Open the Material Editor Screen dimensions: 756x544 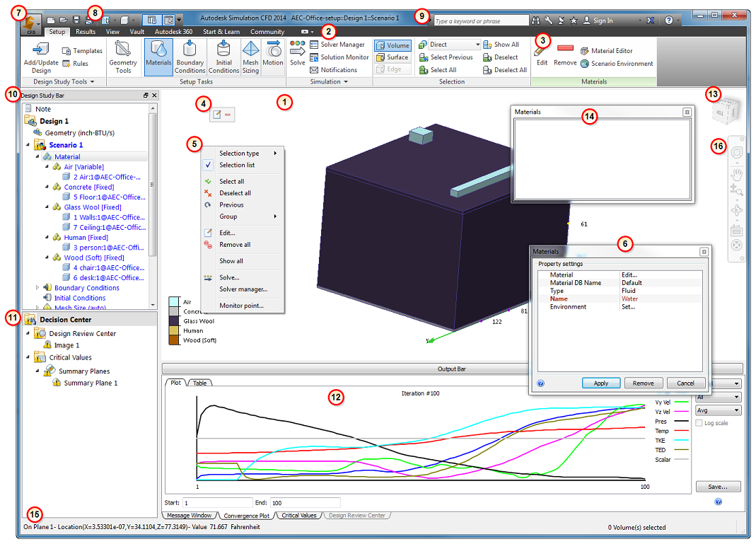click(607, 51)
